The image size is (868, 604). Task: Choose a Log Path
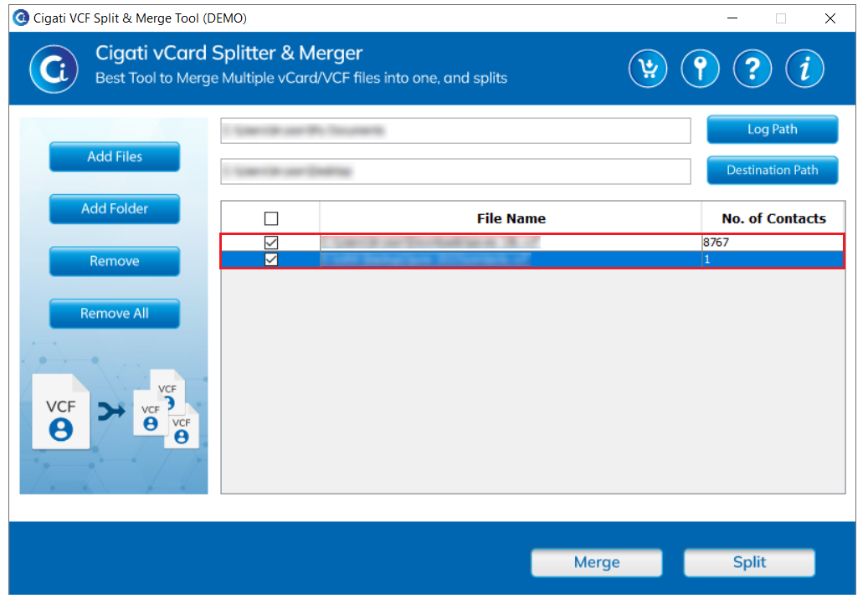click(773, 130)
